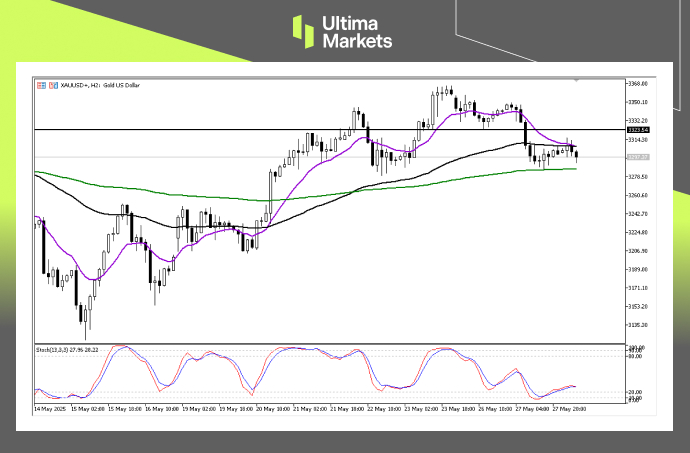Viewport: 690px width, 453px height.
Task: Click the 15 May 02:00 time axis label
Action: pyautogui.click(x=88, y=409)
